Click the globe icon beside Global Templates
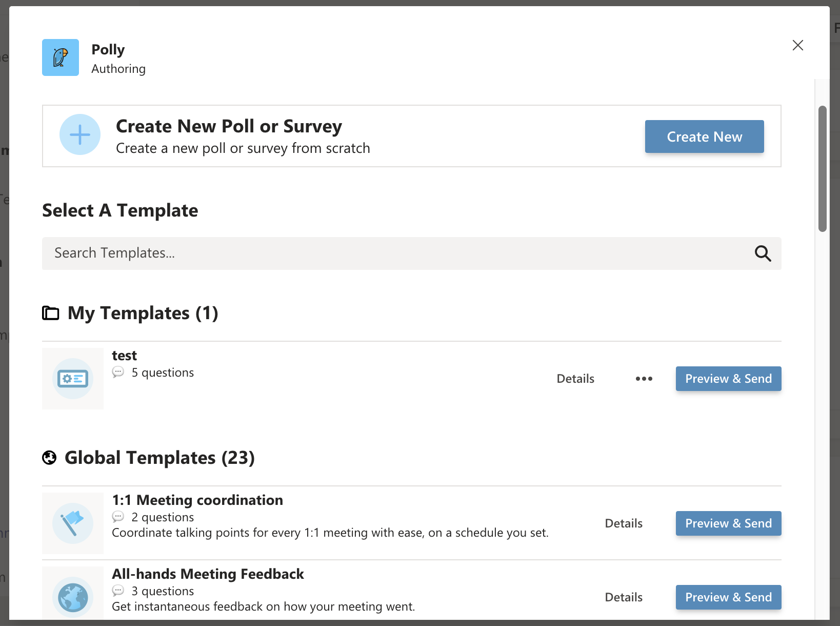840x626 pixels. pyautogui.click(x=49, y=458)
